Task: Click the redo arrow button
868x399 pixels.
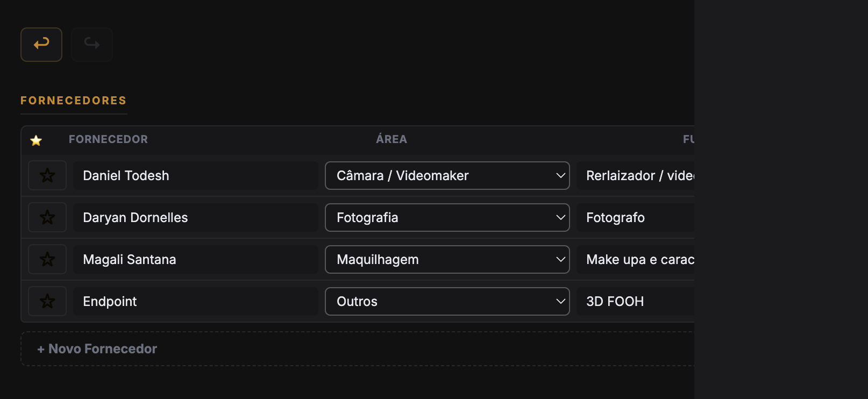Action: pos(92,45)
